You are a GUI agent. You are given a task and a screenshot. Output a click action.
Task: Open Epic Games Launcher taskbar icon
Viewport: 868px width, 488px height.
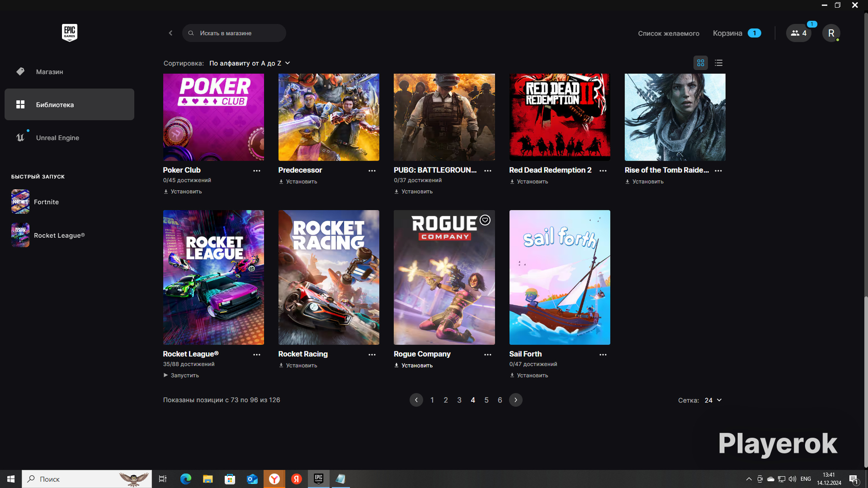tap(319, 479)
